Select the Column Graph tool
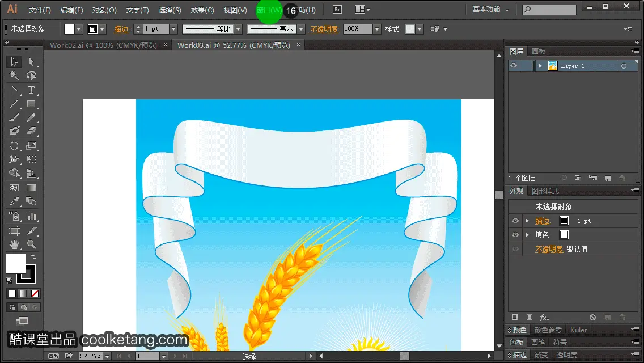Viewport: 644px width, 363px height. click(x=31, y=216)
